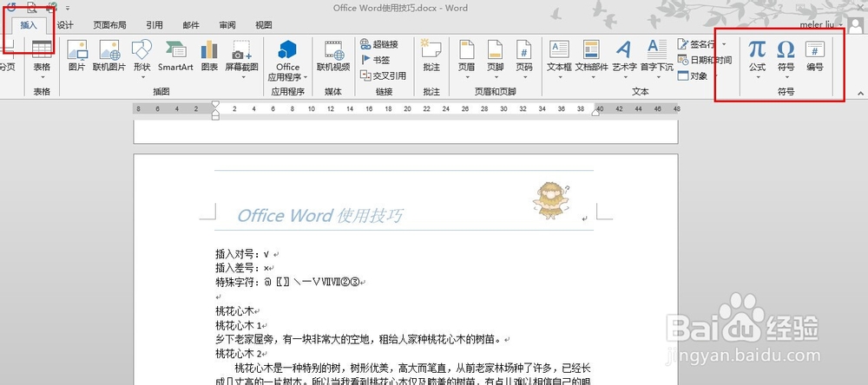Expand the 公式 dropdown arrow
868x385 pixels.
tap(757, 77)
